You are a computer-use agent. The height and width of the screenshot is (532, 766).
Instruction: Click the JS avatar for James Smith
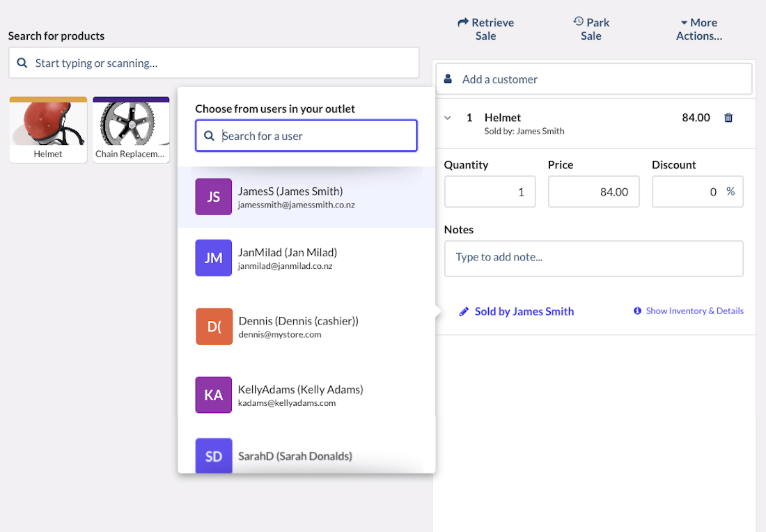pos(213,197)
